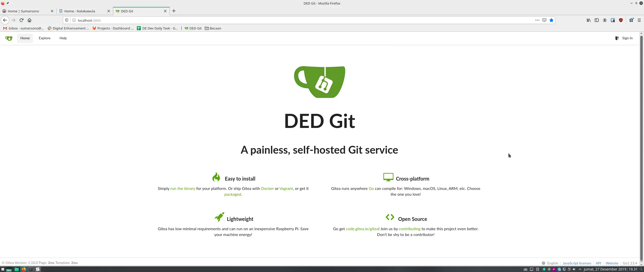
Task: Open the Manjaro application launcher
Action: pyautogui.click(x=3, y=269)
